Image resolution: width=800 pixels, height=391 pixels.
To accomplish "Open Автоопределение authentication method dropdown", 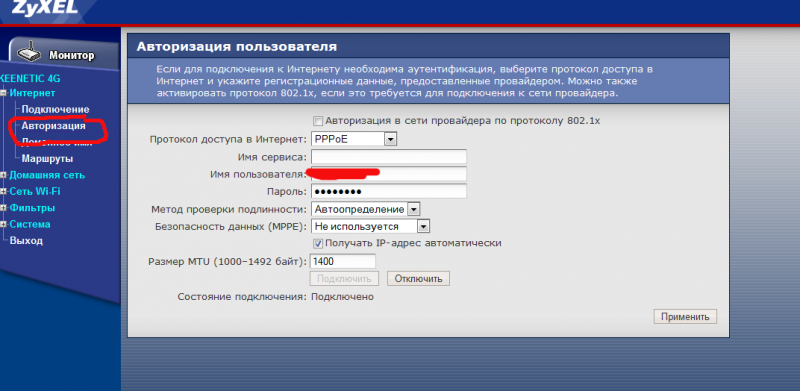I will pyautogui.click(x=365, y=209).
